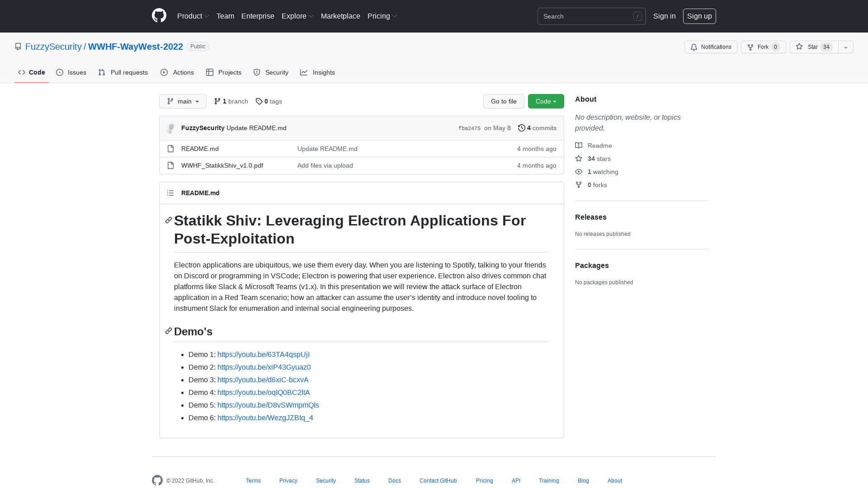Open Demo 1 YouTube link
868x488 pixels.
(264, 354)
